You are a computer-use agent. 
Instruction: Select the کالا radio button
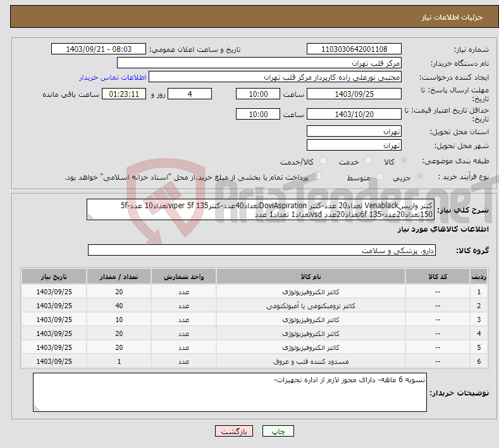pyautogui.click(x=404, y=161)
